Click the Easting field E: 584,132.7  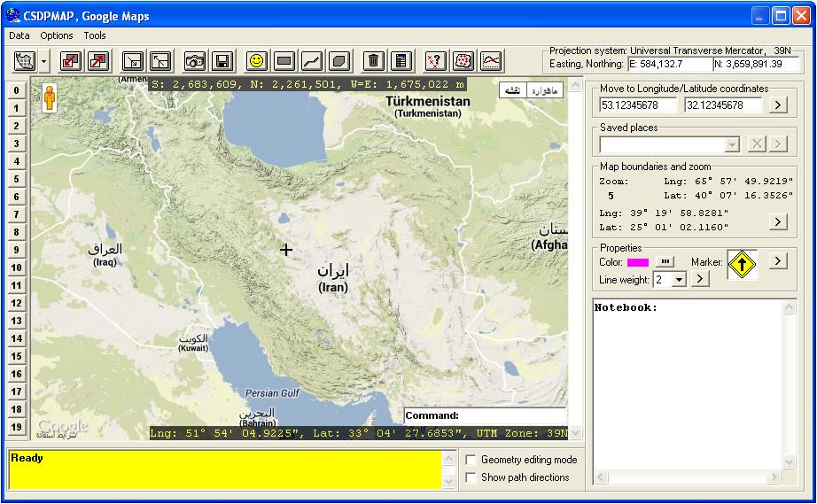coord(670,65)
